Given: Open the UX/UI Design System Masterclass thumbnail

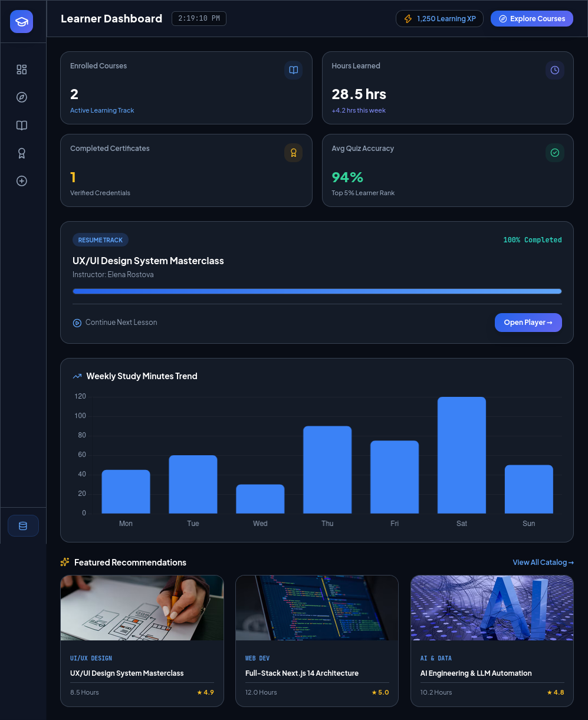Looking at the screenshot, I should [142, 608].
